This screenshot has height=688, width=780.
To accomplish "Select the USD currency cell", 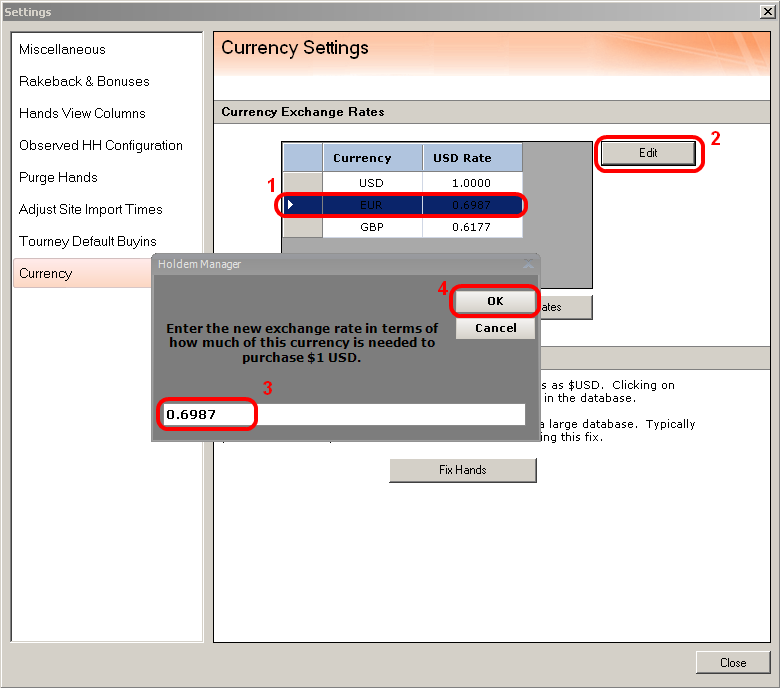I will tap(372, 183).
